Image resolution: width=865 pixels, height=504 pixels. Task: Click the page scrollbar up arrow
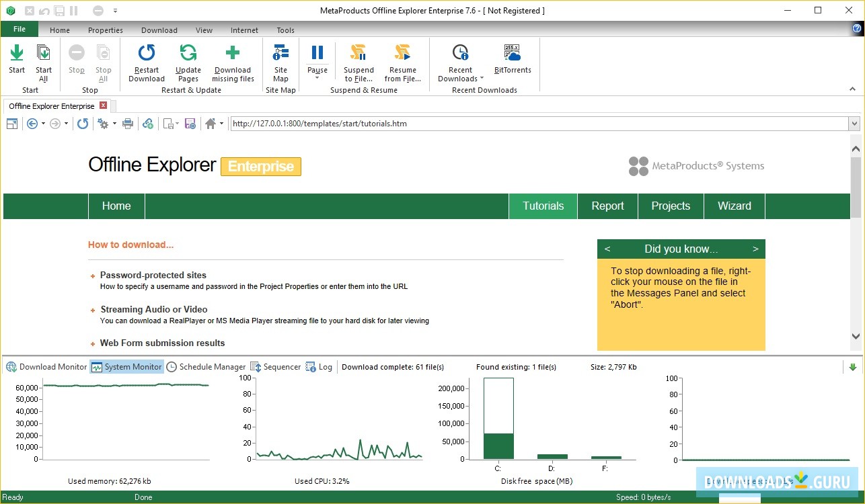click(x=856, y=149)
